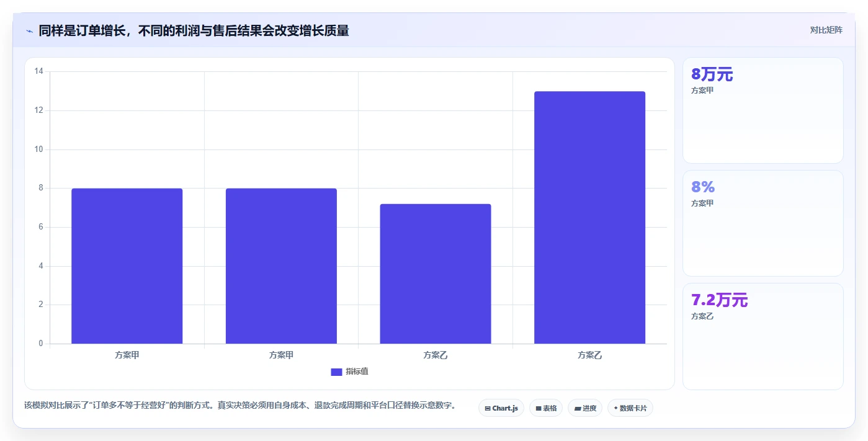Open the 7.2万元 方案乙 data card

pyautogui.click(x=763, y=336)
